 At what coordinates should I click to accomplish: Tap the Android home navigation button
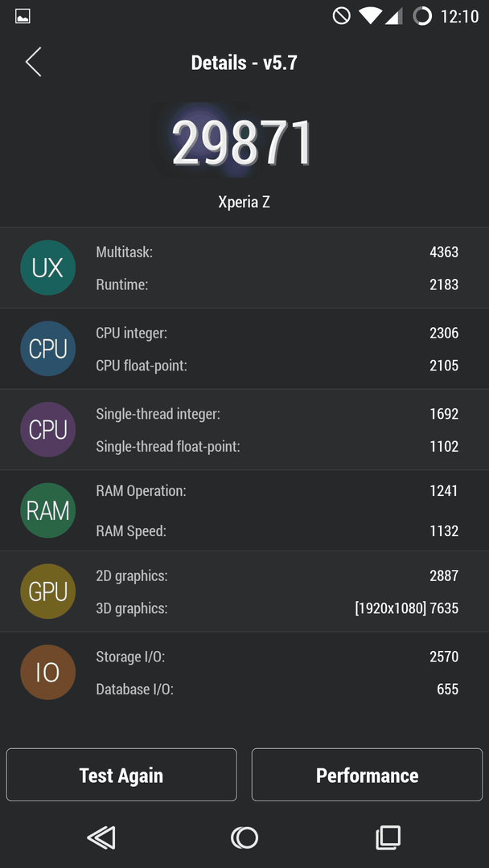pos(244,837)
